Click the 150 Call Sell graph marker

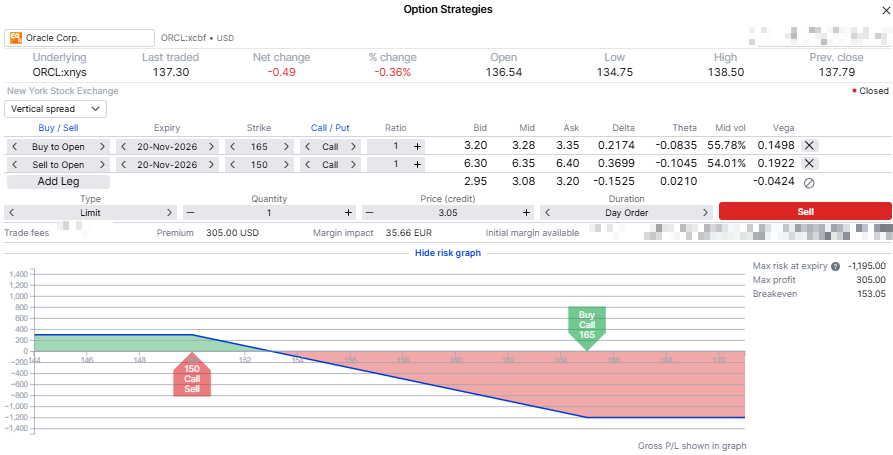192,374
